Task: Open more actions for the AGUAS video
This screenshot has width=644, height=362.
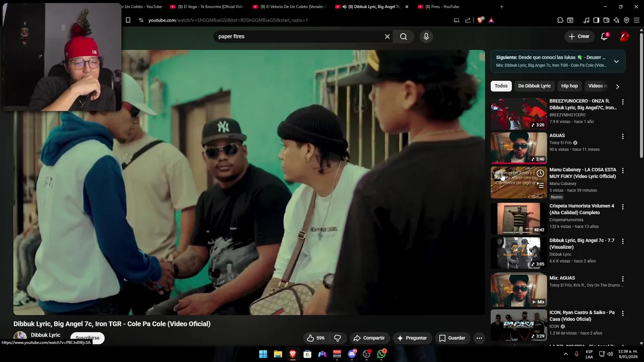Action: (622, 136)
